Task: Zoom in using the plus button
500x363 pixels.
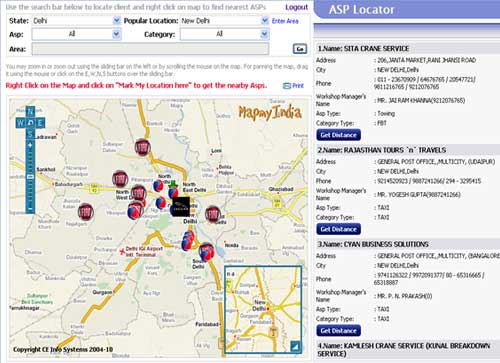Action: [30, 145]
